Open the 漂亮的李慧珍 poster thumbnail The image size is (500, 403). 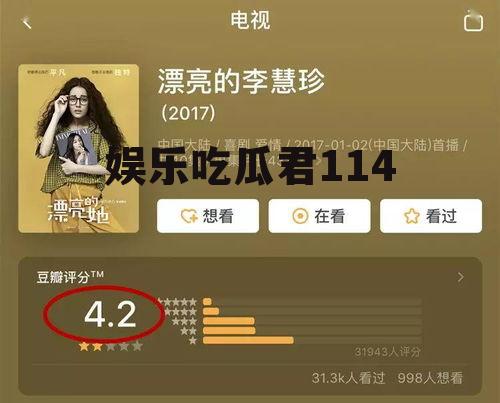coord(79,148)
